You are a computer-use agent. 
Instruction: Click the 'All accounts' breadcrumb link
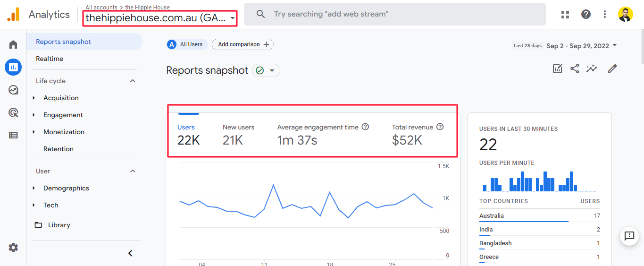(x=101, y=8)
